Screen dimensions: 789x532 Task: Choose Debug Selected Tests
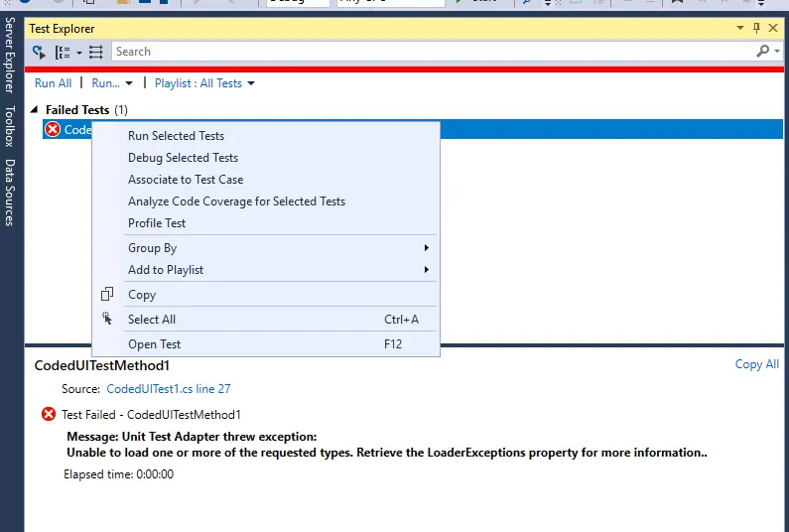point(266,158)
